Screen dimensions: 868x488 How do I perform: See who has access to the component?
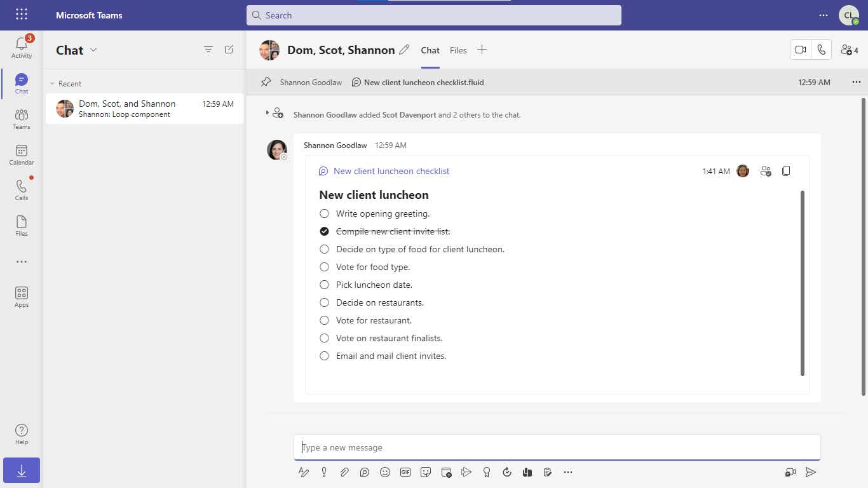766,171
